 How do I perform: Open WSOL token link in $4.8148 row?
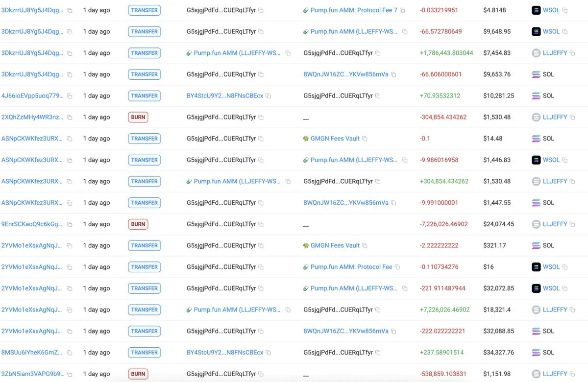551,10
